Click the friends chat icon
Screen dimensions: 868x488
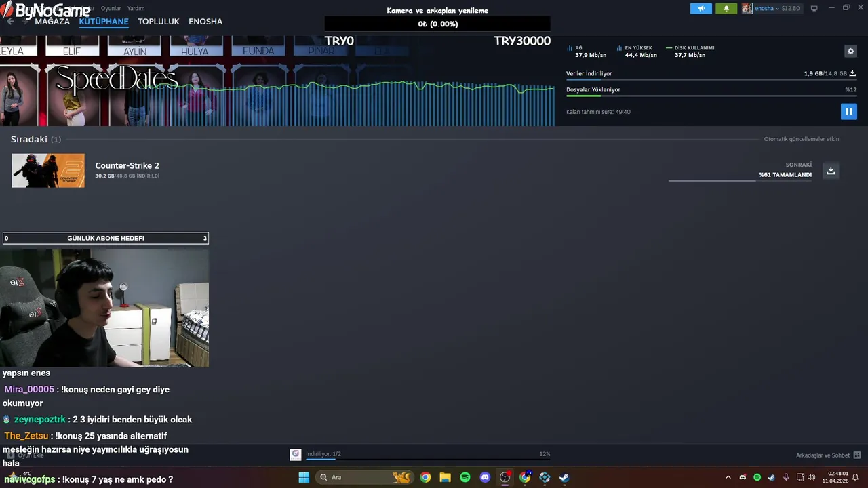(x=857, y=455)
